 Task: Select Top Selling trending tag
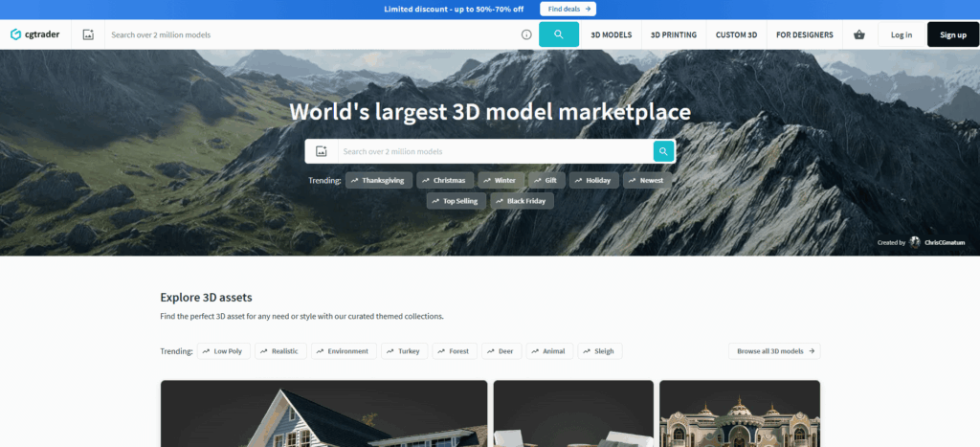pos(457,201)
